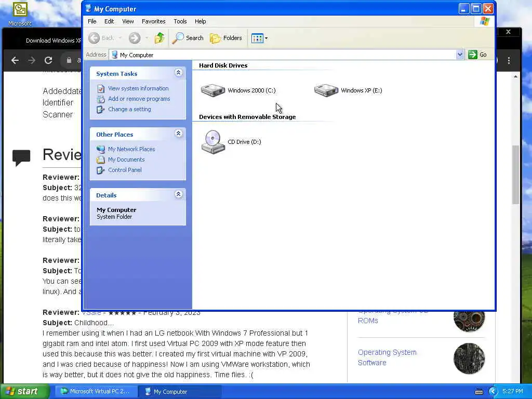Click Operating System Software thumbnail image
The width and height of the screenshot is (532, 399).
[x=469, y=358]
